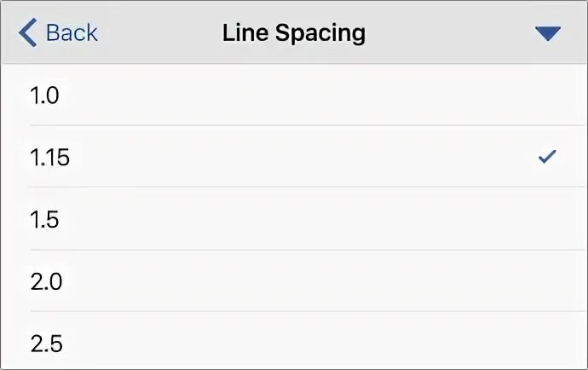The image size is (588, 370).
Task: Set line spacing to 2.0
Action: coord(46,281)
